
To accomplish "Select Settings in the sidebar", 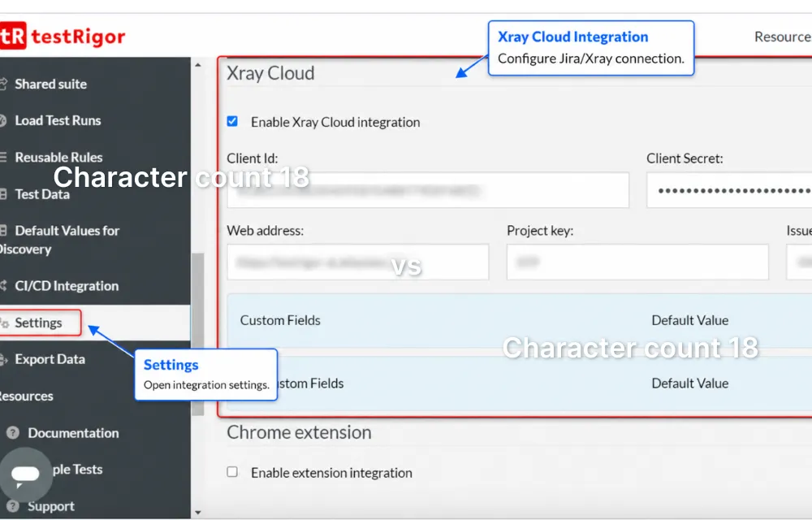I will pos(38,323).
